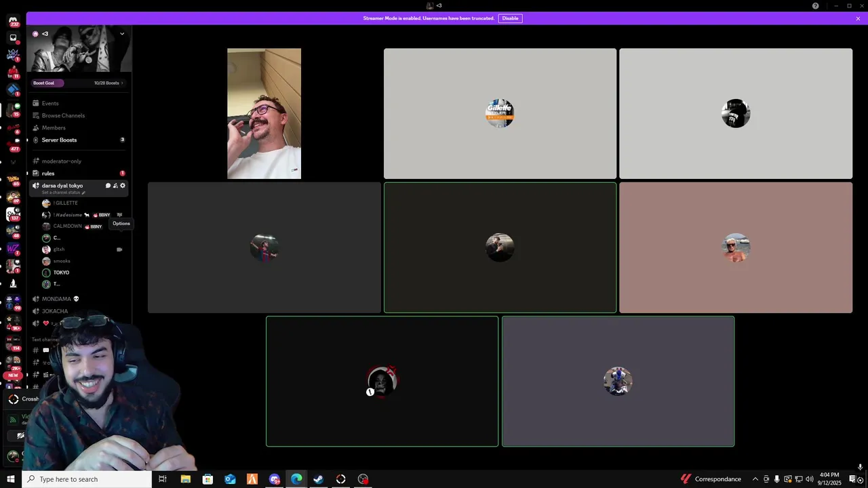868x488 pixels.
Task: Open Outlook from taskbar
Action: click(x=230, y=479)
